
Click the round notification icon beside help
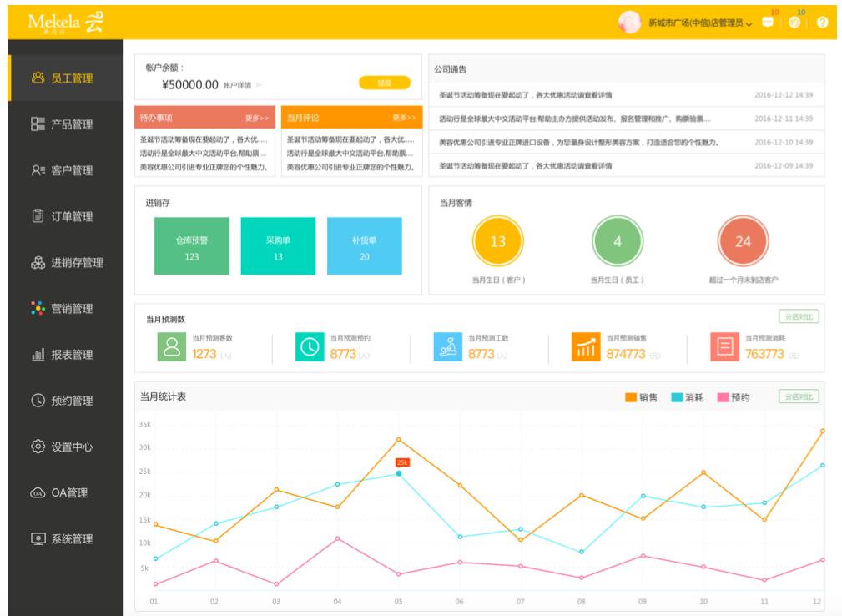794,22
